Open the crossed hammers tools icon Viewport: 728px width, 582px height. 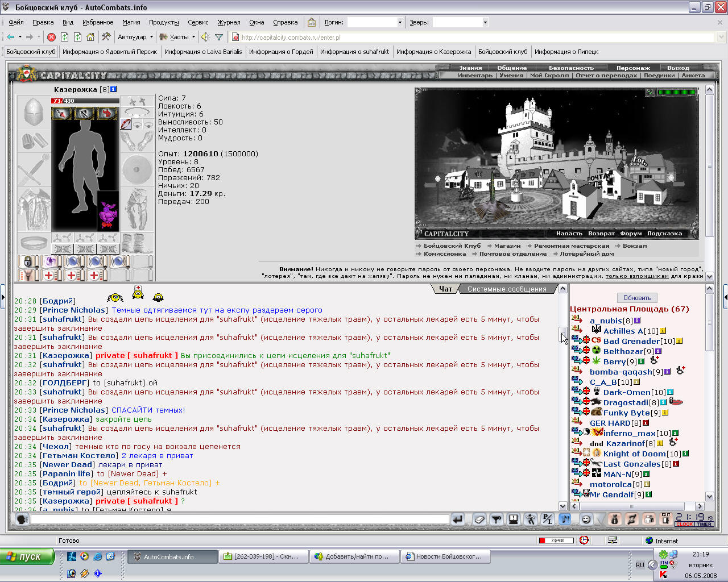(x=106, y=37)
